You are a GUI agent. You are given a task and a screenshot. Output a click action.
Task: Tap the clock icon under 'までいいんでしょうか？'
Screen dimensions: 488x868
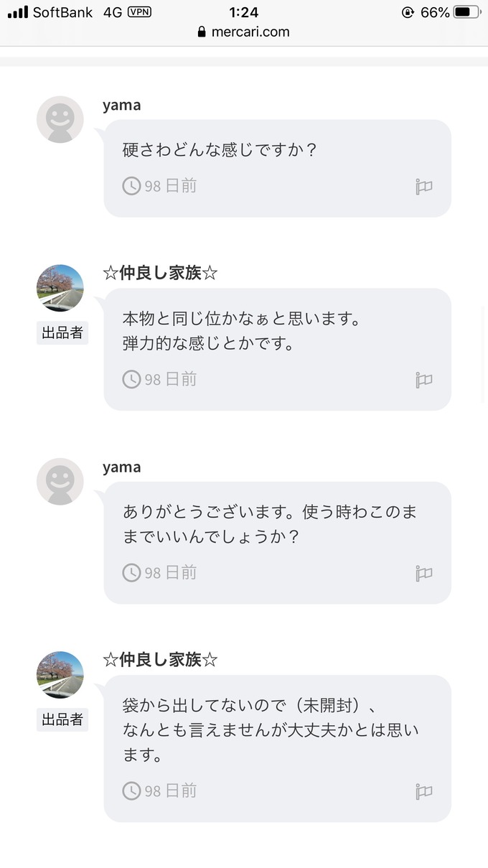(x=131, y=572)
